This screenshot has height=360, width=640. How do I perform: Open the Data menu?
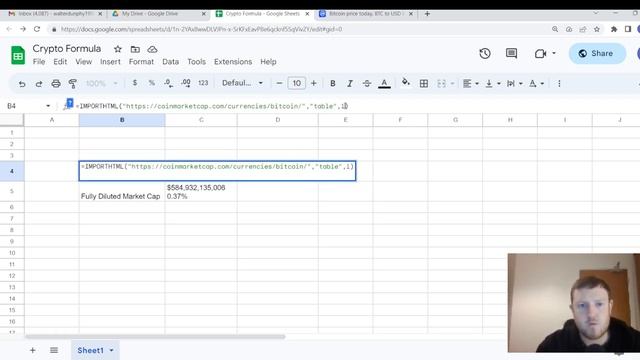pyautogui.click(x=171, y=62)
